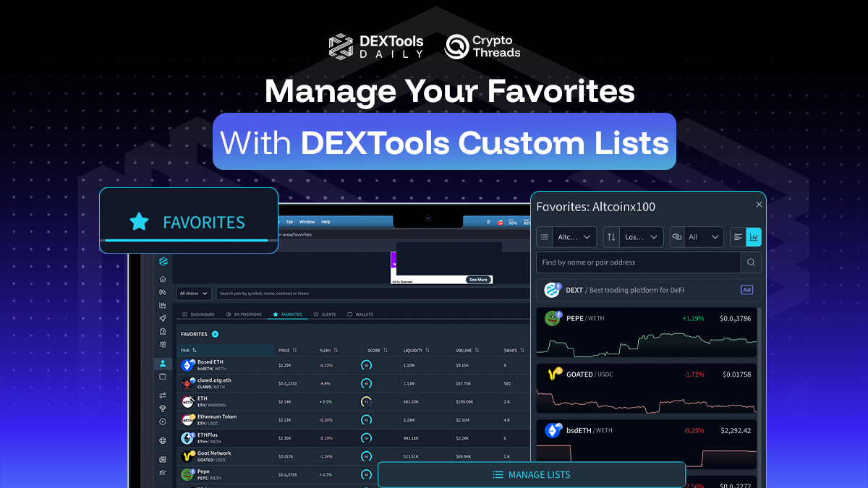
Task: Switch the Favorites panel to list view
Action: pos(738,236)
